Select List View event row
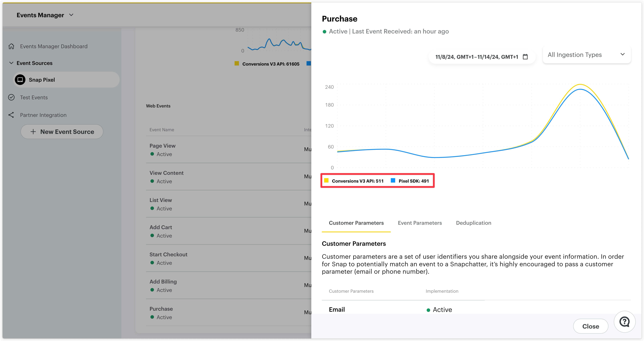The height and width of the screenshot is (341, 644). click(x=229, y=204)
